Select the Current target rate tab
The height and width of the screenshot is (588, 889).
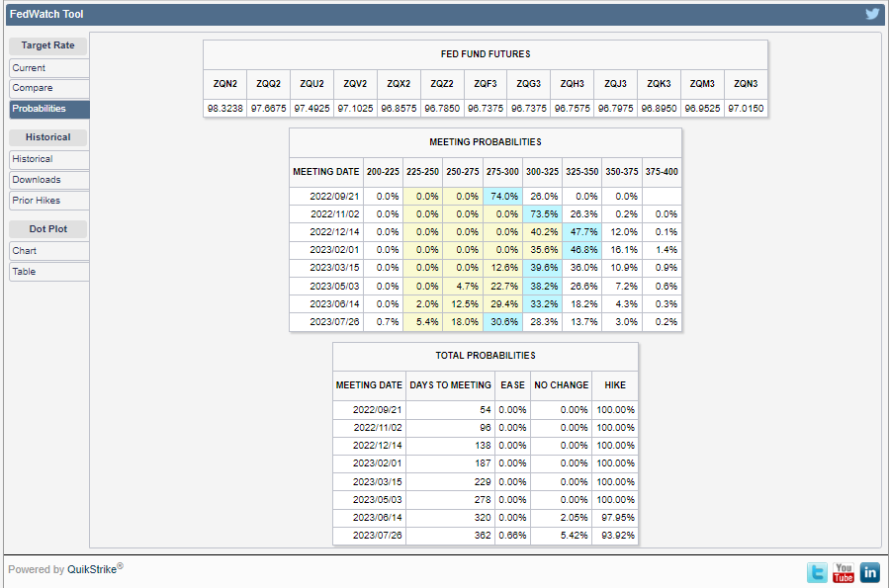49,68
